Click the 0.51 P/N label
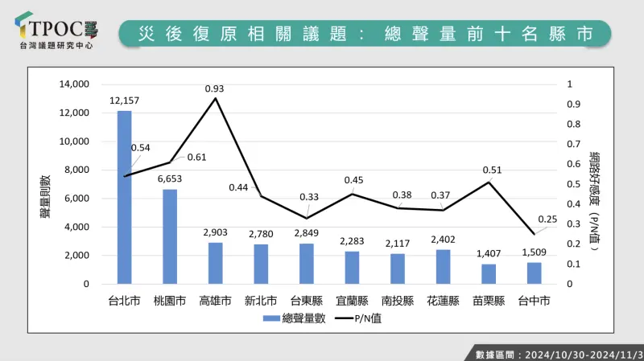The image size is (644, 361). pyautogui.click(x=492, y=170)
